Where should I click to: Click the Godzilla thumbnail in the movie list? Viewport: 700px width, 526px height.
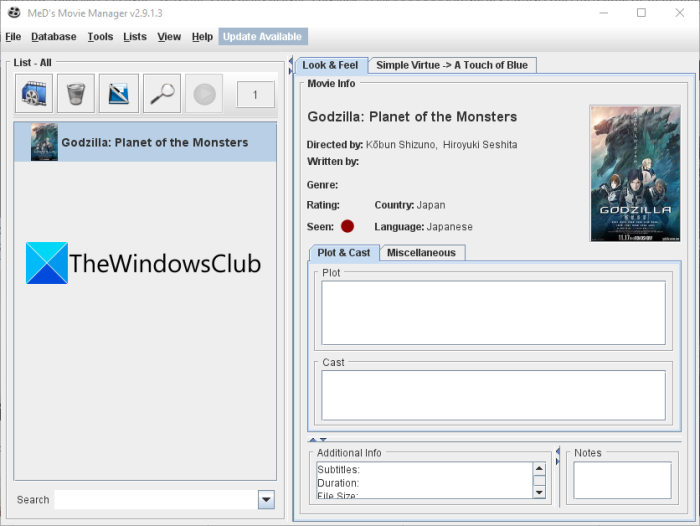tap(44, 142)
